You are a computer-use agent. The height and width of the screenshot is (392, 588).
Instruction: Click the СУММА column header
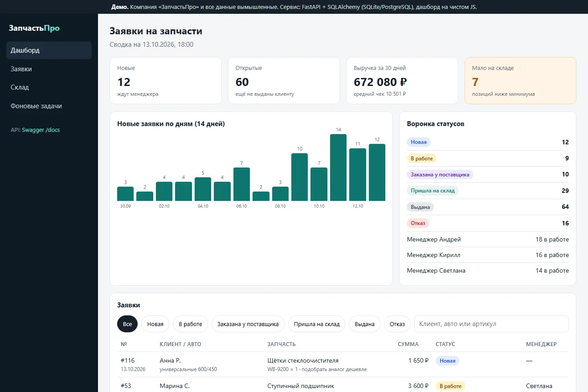click(x=408, y=344)
